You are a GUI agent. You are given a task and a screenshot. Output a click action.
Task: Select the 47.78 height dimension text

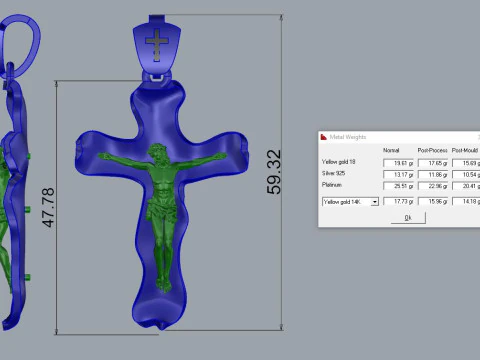pos(48,207)
